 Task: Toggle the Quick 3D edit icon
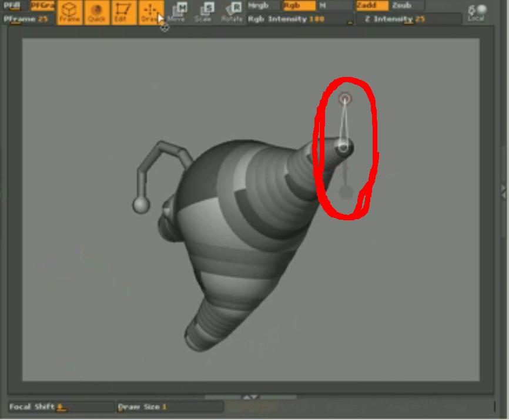pyautogui.click(x=96, y=12)
